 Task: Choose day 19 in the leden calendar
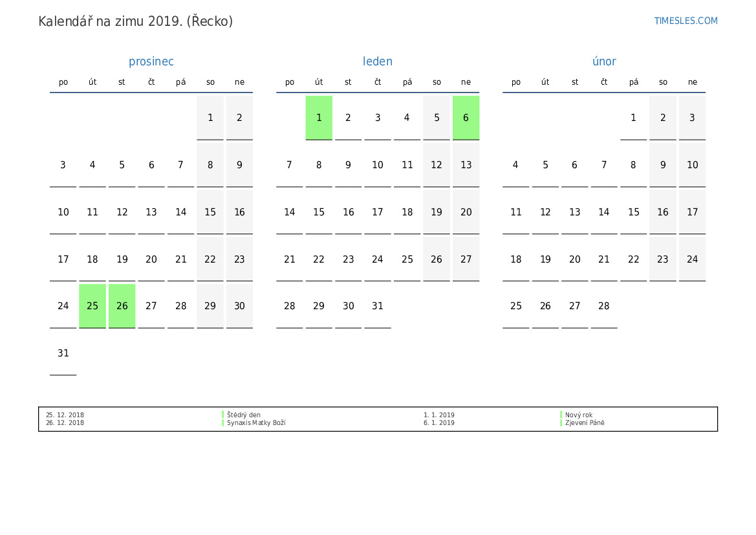click(x=437, y=212)
